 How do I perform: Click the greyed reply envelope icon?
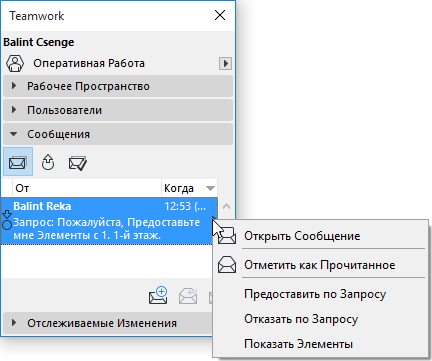click(x=188, y=296)
